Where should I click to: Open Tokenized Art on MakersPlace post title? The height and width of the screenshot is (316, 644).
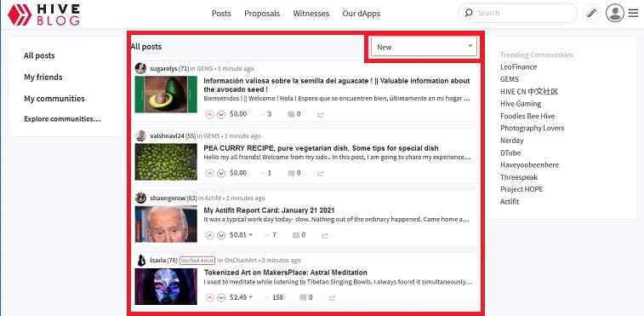click(286, 273)
